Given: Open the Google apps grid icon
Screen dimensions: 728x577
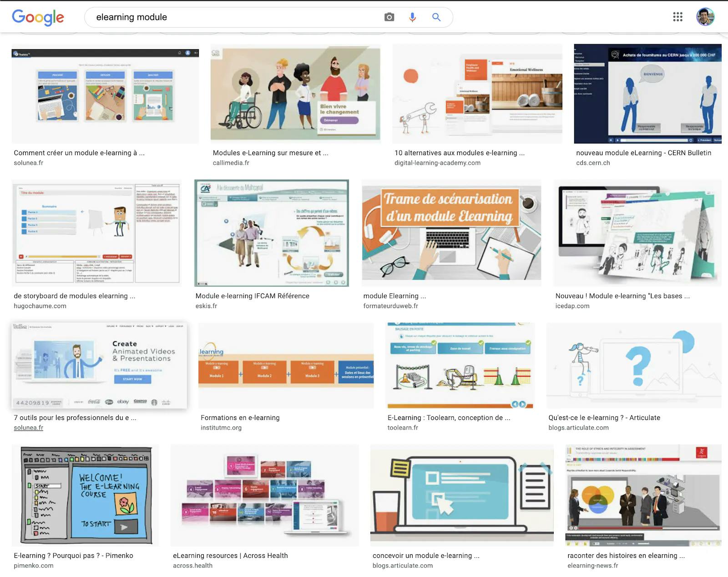Looking at the screenshot, I should click(678, 17).
